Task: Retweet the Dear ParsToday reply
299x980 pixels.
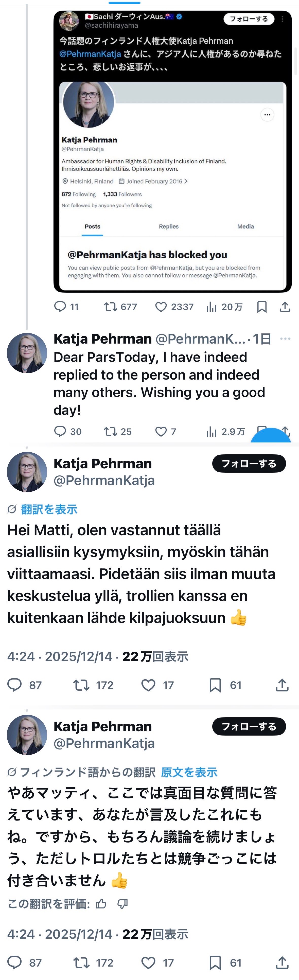Action: [110, 431]
